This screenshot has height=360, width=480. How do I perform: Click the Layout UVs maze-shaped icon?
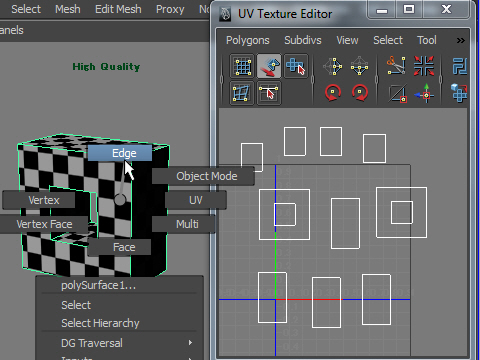click(x=460, y=66)
